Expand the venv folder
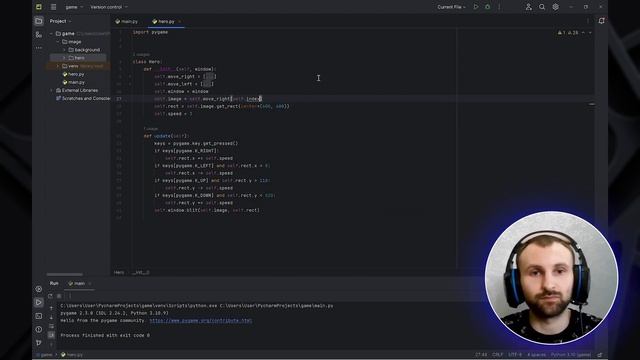Viewport: 640px width, 360px height. (58, 66)
